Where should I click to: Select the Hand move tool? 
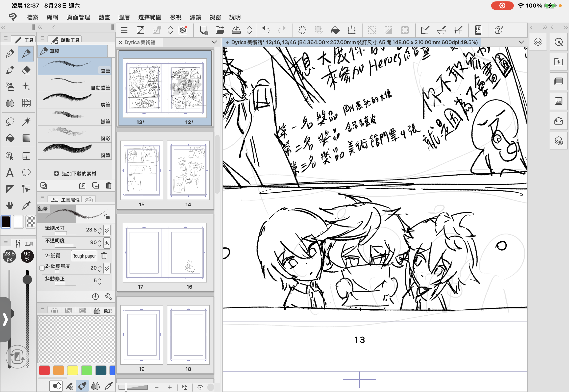(x=10, y=205)
